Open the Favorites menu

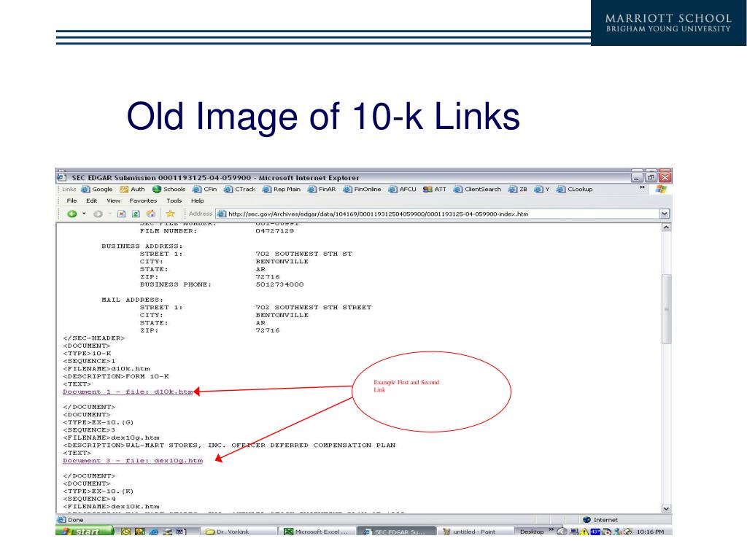point(143,201)
